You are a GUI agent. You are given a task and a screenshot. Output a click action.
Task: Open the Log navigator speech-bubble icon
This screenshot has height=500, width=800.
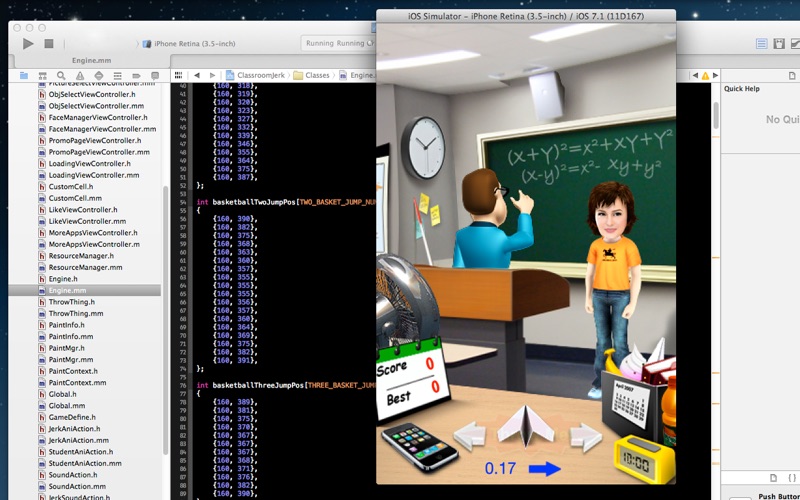coord(155,76)
